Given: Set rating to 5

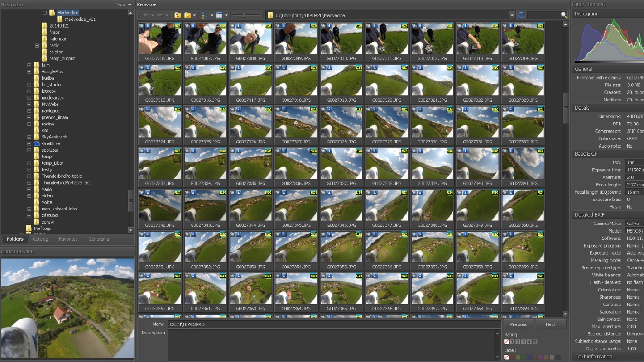Looking at the screenshot, I should tap(535, 342).
